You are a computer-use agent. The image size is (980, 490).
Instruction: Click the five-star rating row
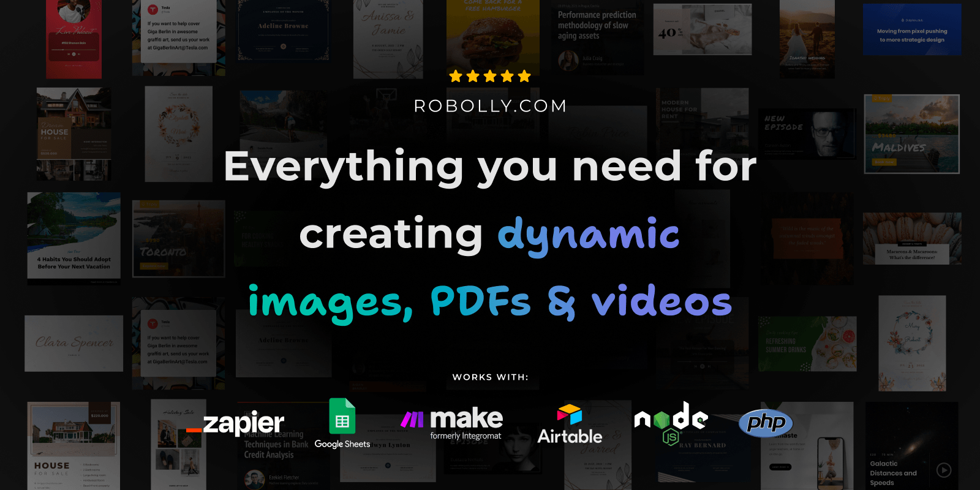pyautogui.click(x=490, y=77)
